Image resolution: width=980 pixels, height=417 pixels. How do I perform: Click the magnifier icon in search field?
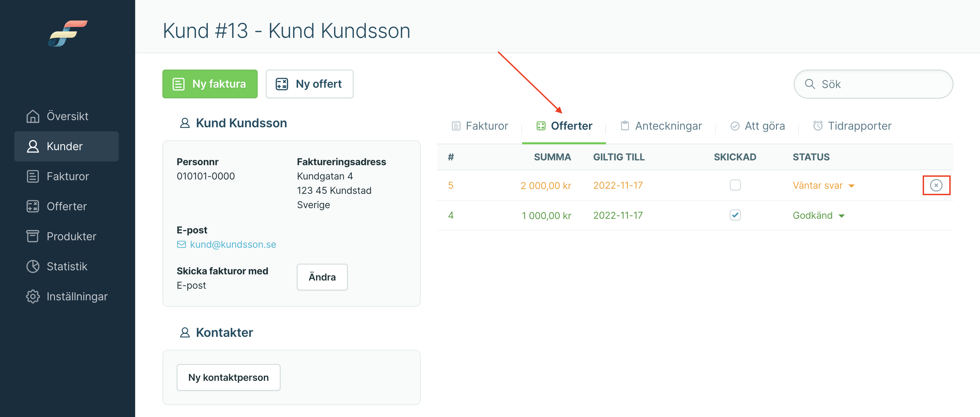pyautogui.click(x=810, y=84)
